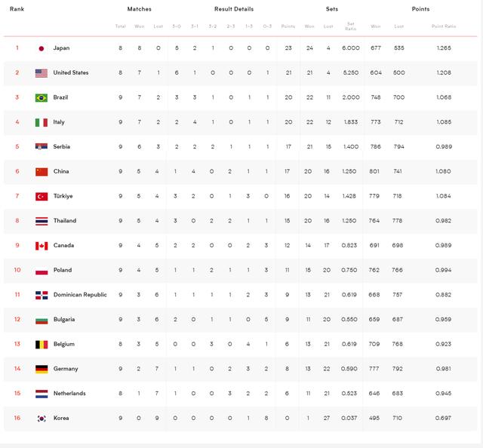
Task: Click the Japan flag icon
Action: [x=42, y=48]
